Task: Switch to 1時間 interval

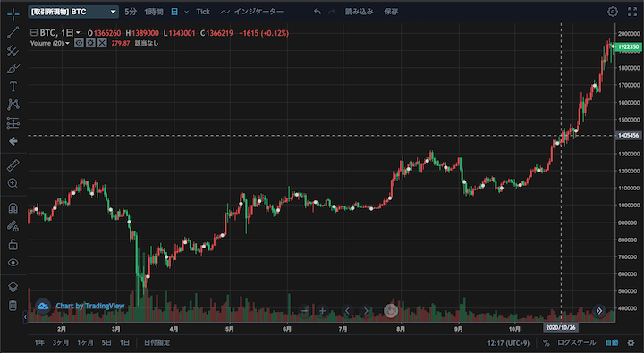Action: pyautogui.click(x=154, y=12)
